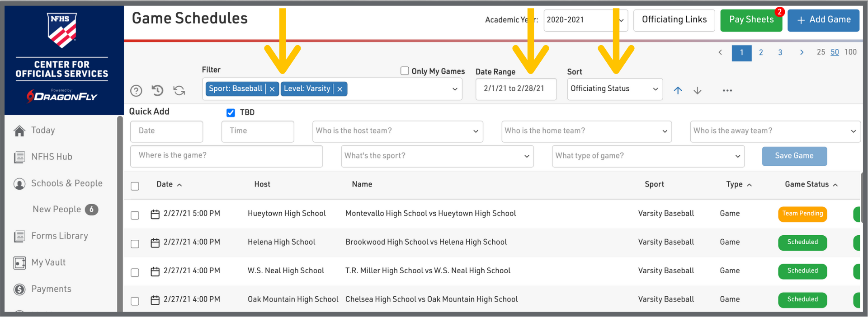Click the help question mark icon

[136, 91]
